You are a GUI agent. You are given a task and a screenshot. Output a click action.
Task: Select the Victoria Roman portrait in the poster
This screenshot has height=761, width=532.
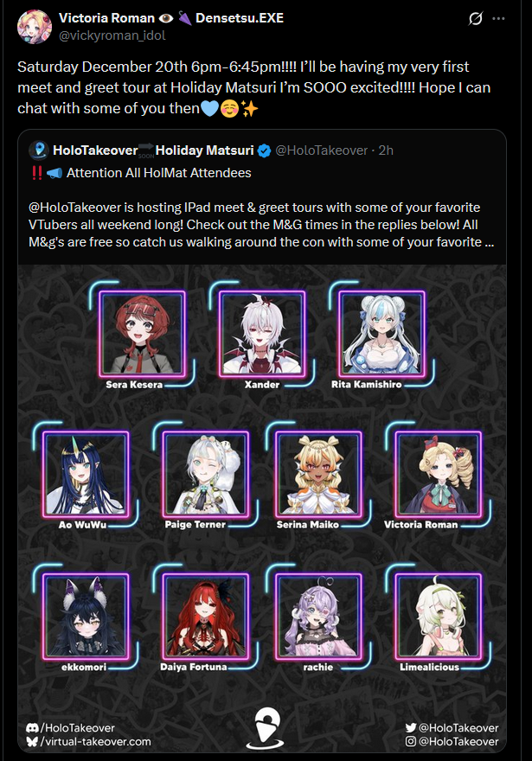point(439,474)
